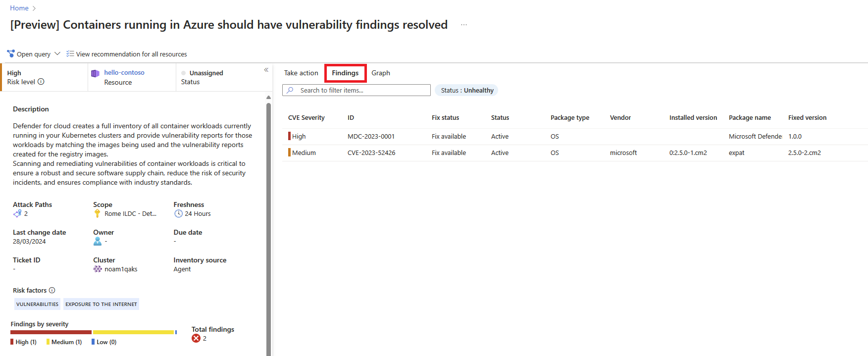Click the Freshness clock icon
868x356 pixels.
(x=178, y=213)
